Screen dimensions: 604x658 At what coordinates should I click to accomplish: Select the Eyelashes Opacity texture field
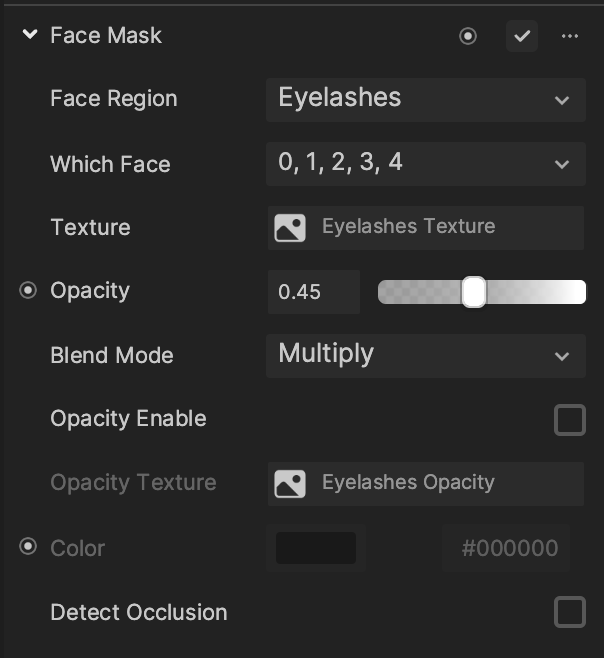[426, 484]
